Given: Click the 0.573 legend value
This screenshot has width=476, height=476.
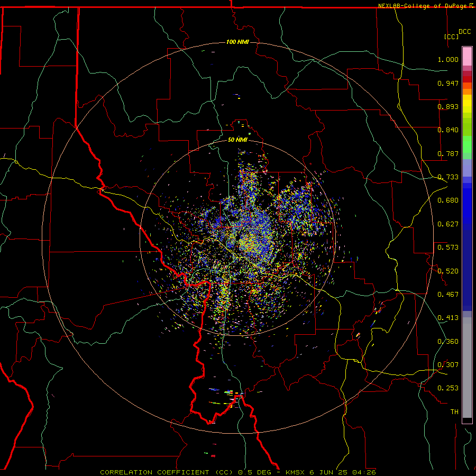Looking at the screenshot, I should pos(448,248).
